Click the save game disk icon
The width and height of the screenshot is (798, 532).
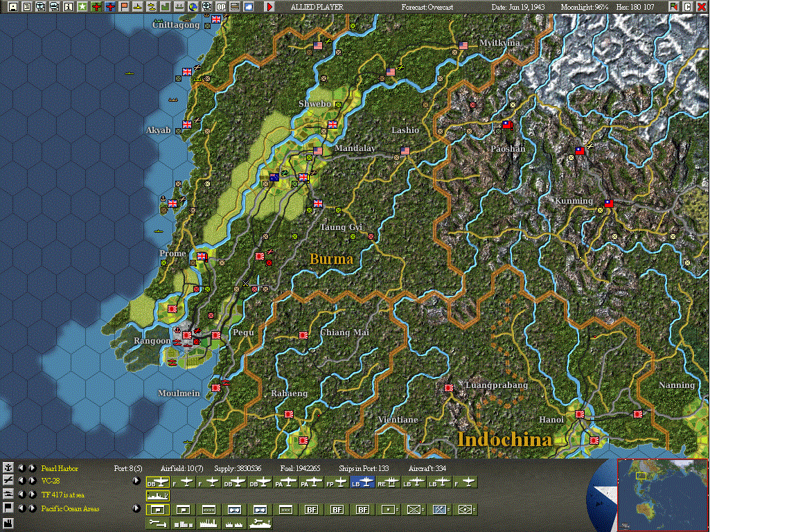[12, 7]
